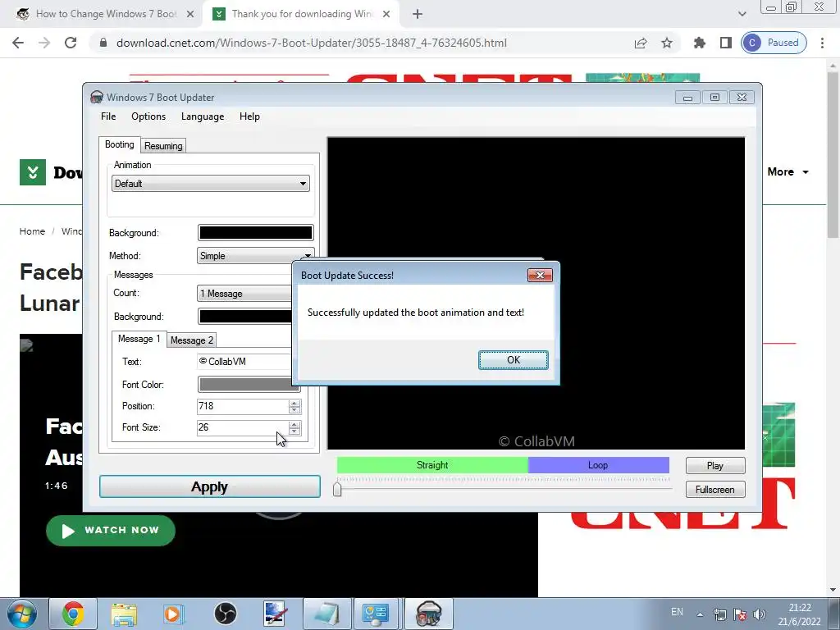Image resolution: width=840 pixels, height=630 pixels.
Task: Click the Windows 7 Boot Updater title icon
Action: [97, 97]
